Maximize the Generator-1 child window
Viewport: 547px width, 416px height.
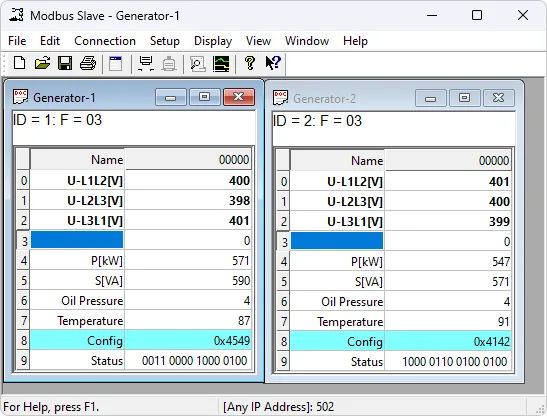point(205,97)
